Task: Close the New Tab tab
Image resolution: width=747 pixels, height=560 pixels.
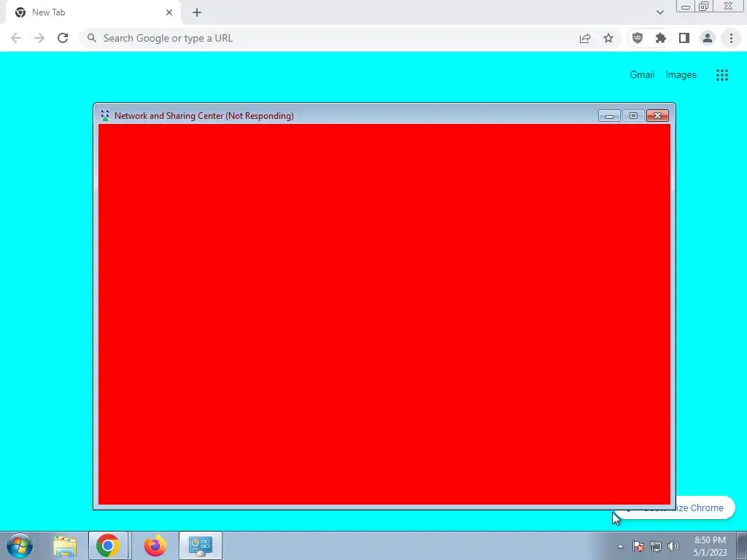Action: pyautogui.click(x=169, y=12)
